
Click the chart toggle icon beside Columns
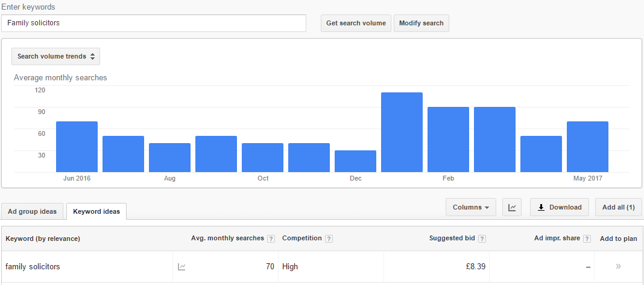coord(512,207)
